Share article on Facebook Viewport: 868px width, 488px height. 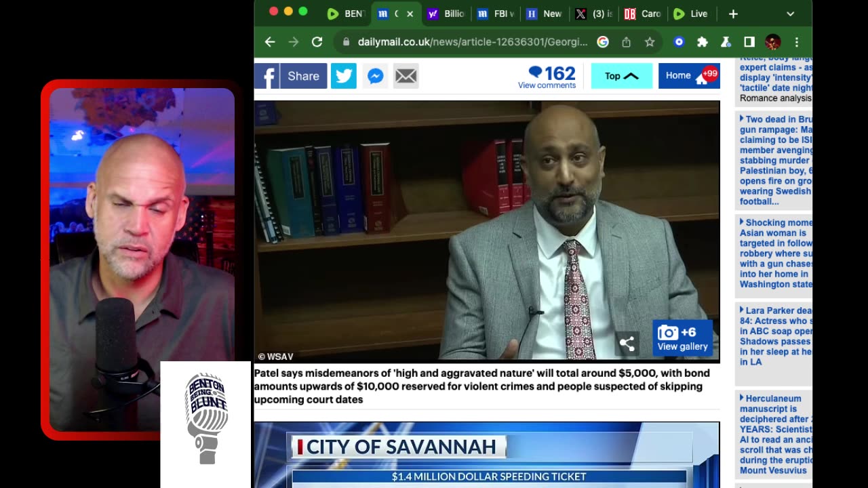pos(291,76)
